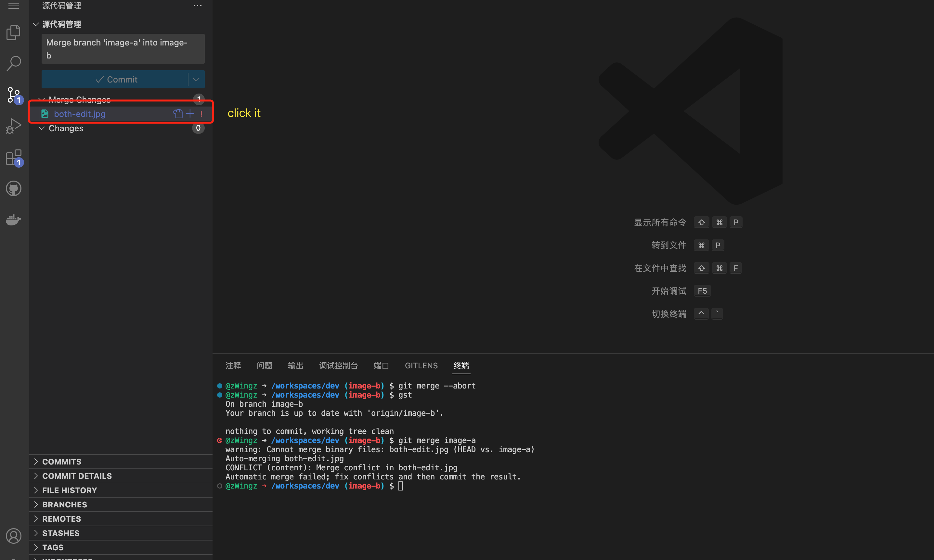Click the source control more actions ellipsis
Image resolution: width=934 pixels, height=560 pixels.
tap(198, 6)
